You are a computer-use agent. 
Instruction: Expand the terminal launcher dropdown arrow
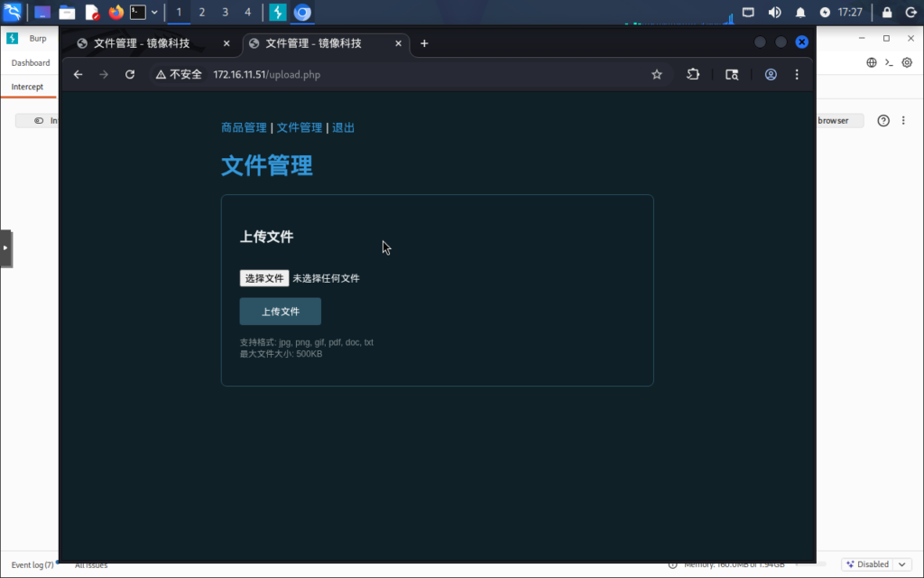point(154,13)
